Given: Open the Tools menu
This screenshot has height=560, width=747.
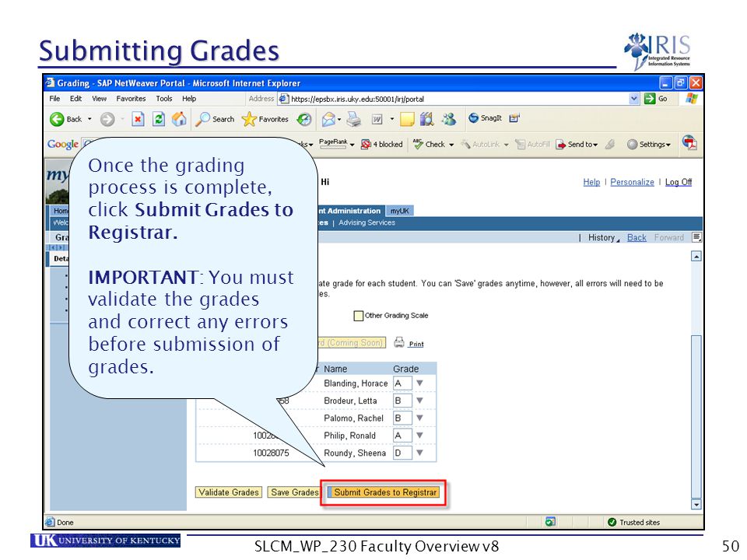Looking at the screenshot, I should (x=164, y=99).
